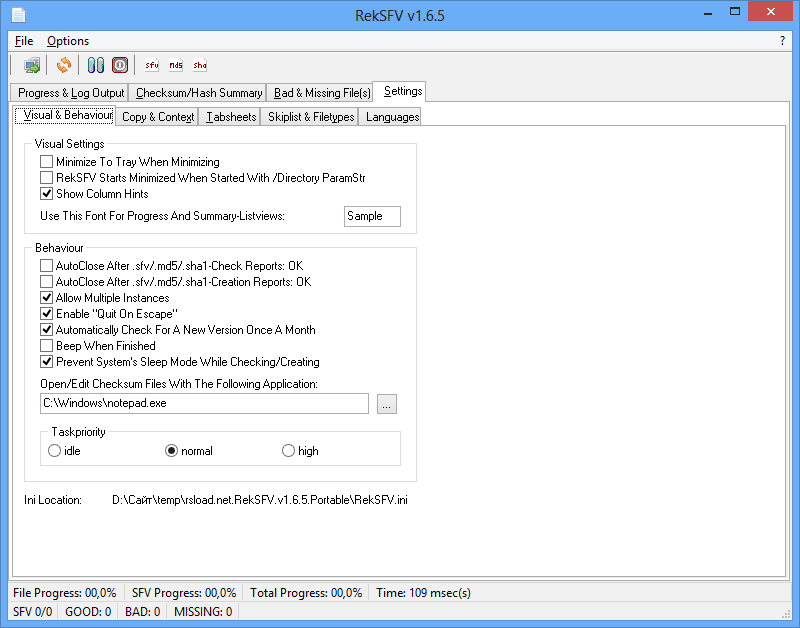Uncheck Prevent System's Sleep Mode option
Screen dimensions: 800x628
(46, 361)
